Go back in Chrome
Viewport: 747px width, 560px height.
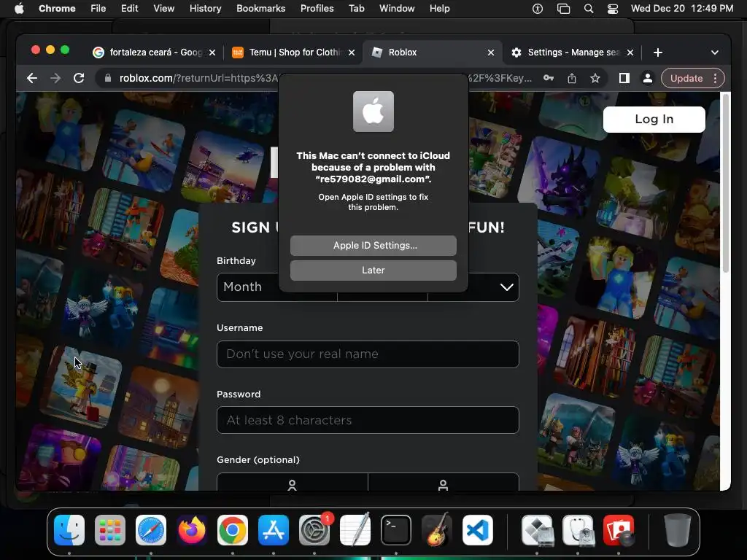(x=32, y=78)
